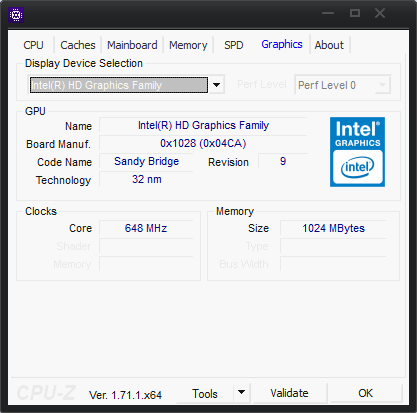Select the Intel(R) HD Graphics Family device field
Image resolution: width=417 pixels, height=413 pixels.
pos(119,85)
